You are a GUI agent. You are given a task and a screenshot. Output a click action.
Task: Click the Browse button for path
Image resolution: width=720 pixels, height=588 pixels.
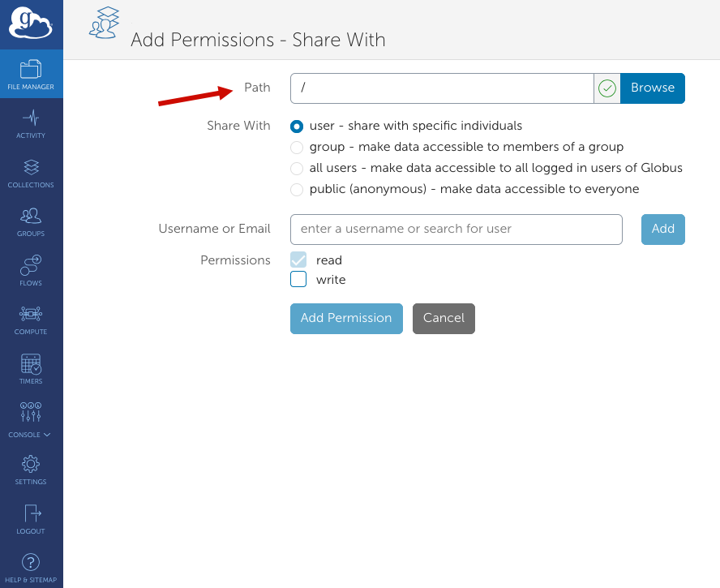[653, 88]
